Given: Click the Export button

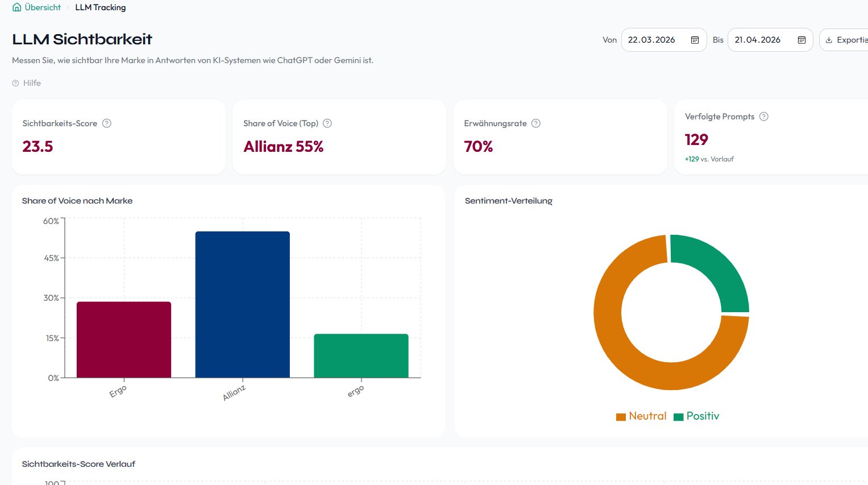Looking at the screenshot, I should pos(844,40).
